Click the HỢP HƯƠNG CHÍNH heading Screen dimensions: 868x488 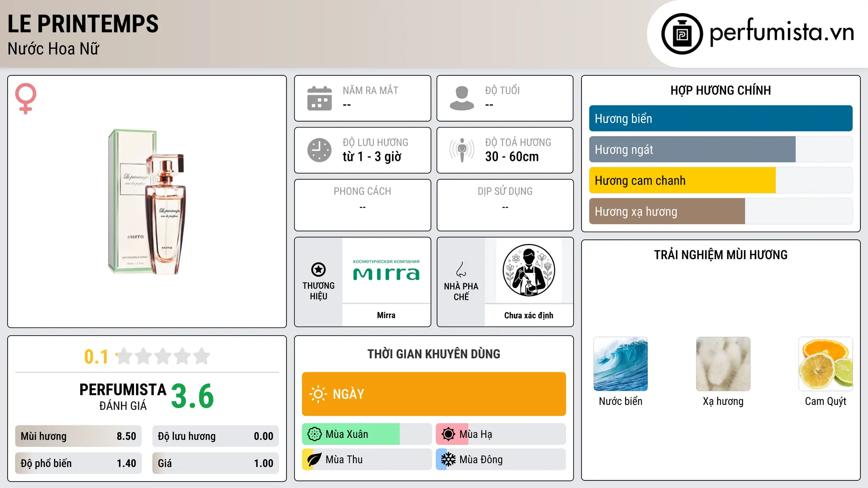pyautogui.click(x=721, y=90)
